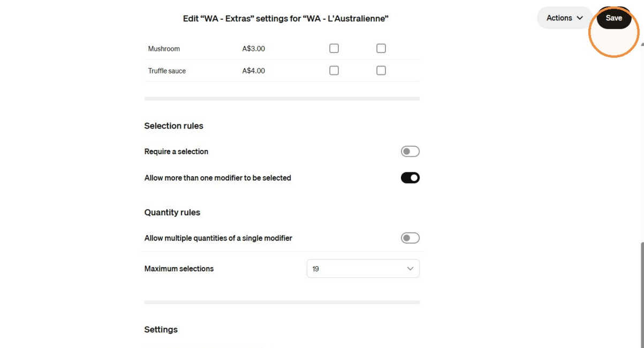The height and width of the screenshot is (348, 644).
Task: Open the Actions dropdown menu
Action: [x=564, y=18]
